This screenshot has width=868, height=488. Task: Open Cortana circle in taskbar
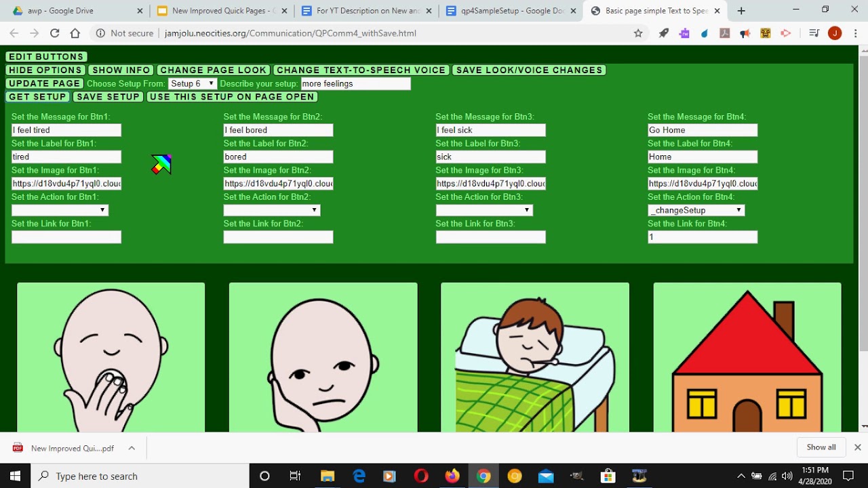[264, 476]
